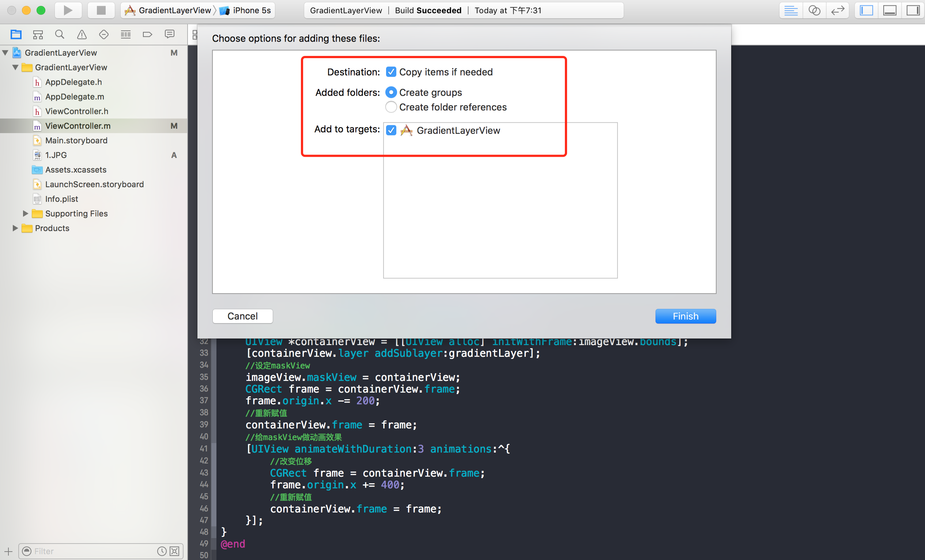This screenshot has width=925, height=560.
Task: Click the issue navigator icon
Action: coord(80,35)
